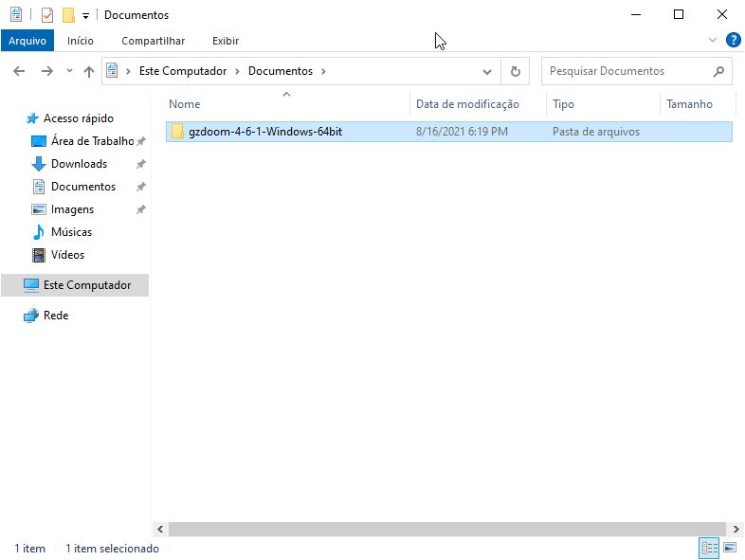Minimize the Documentos window
Viewport: 745px width, 560px height.
[x=636, y=15]
